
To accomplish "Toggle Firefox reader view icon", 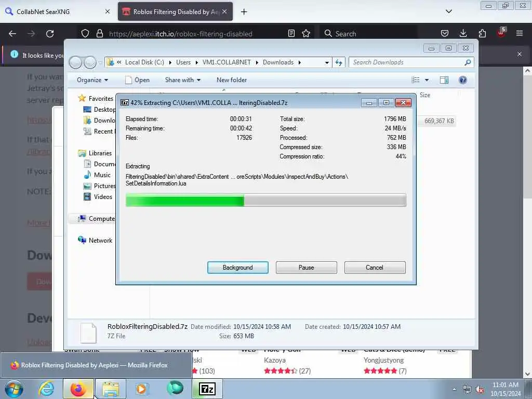I will coord(291,33).
